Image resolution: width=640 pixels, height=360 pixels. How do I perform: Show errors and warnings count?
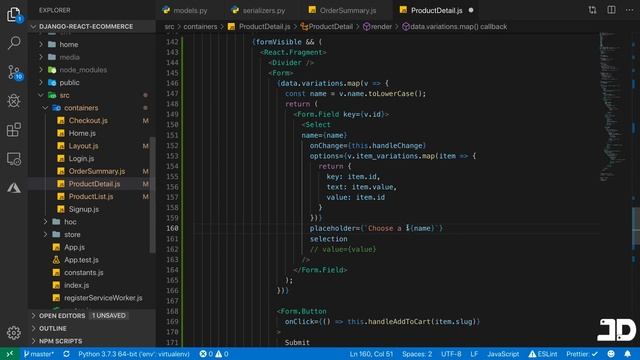point(214,354)
